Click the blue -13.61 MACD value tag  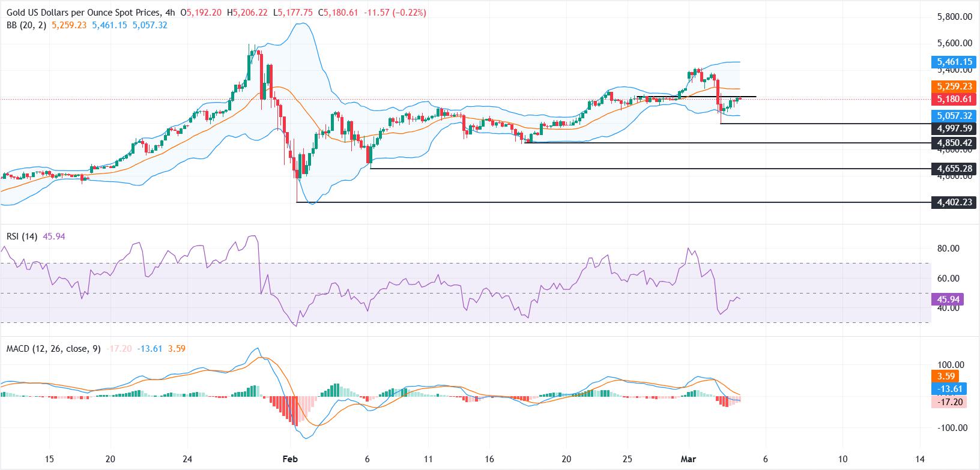[948, 389]
